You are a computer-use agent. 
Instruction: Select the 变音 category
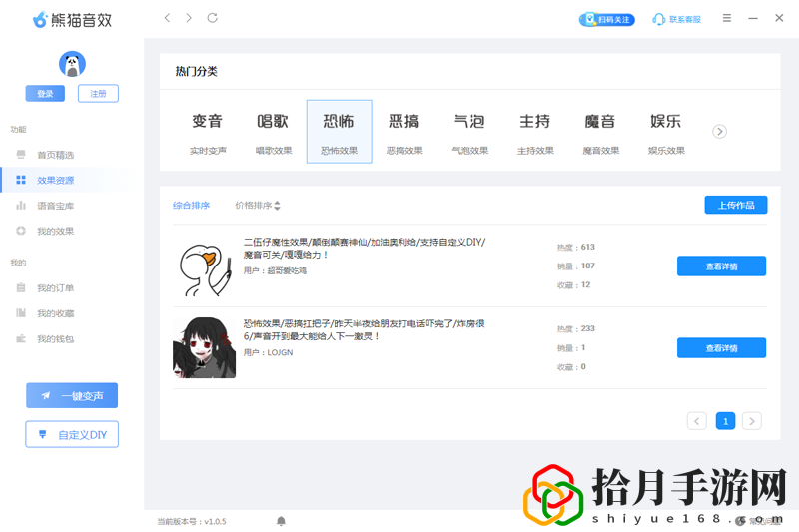[208, 132]
